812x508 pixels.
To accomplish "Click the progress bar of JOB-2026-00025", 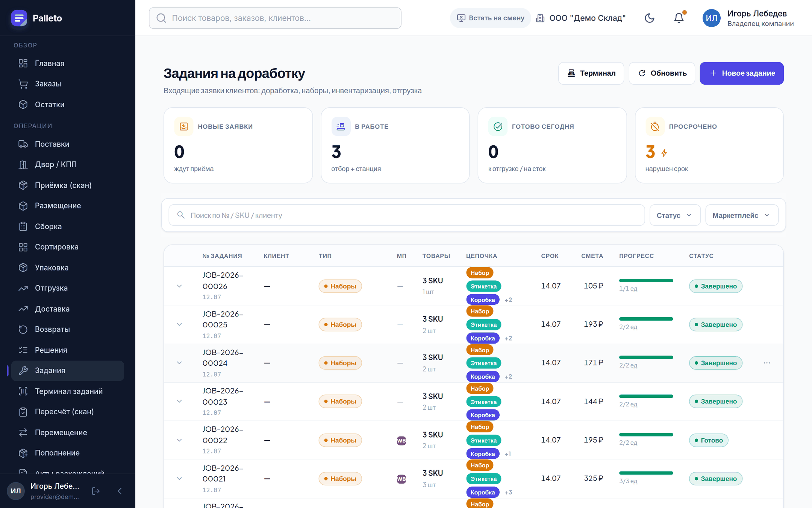I will point(646,319).
